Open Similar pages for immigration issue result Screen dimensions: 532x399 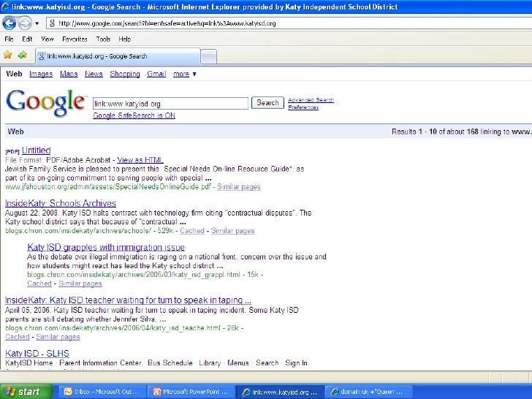(x=80, y=284)
